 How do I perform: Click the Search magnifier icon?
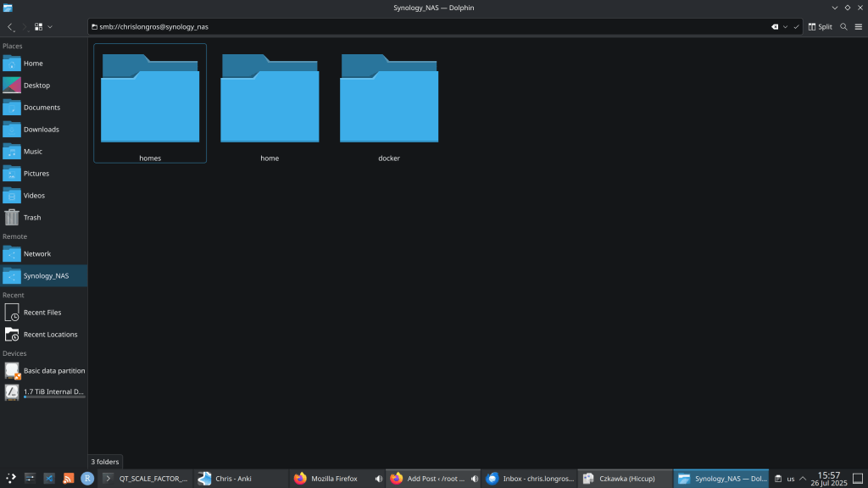843,27
